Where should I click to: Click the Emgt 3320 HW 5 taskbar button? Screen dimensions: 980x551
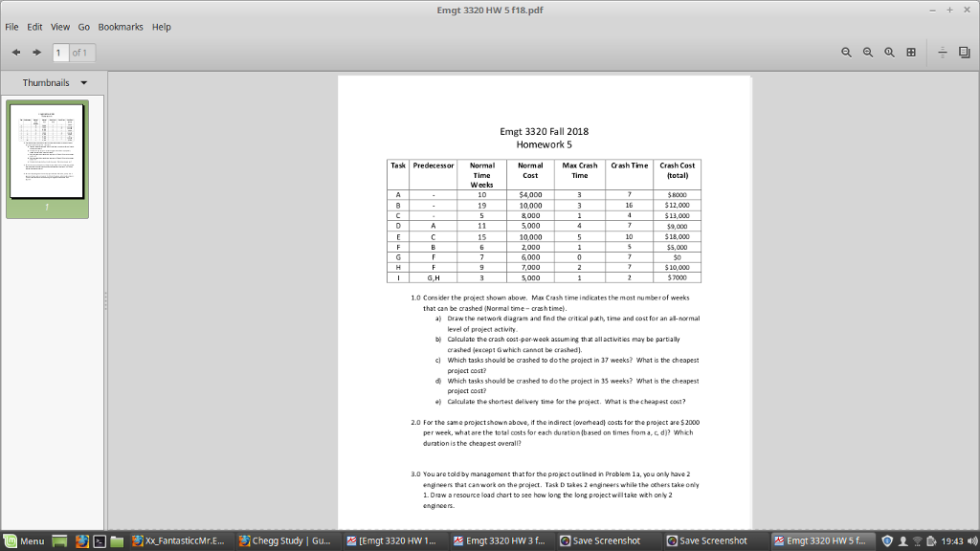point(822,541)
